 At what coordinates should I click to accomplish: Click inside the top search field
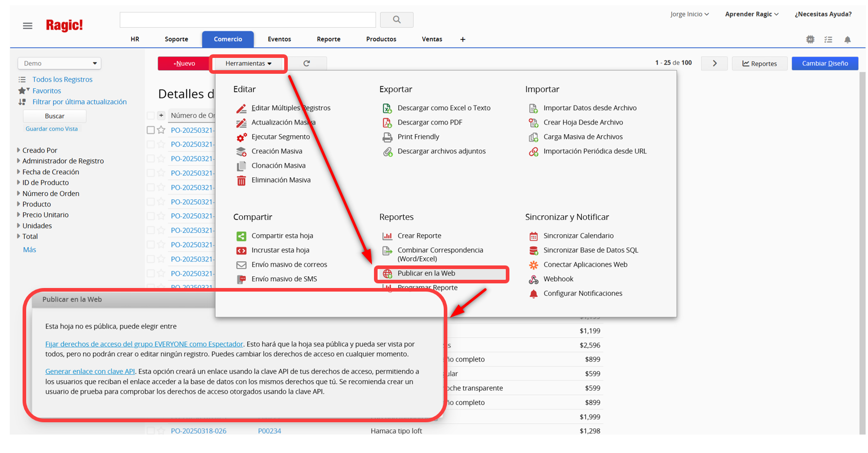(248, 19)
